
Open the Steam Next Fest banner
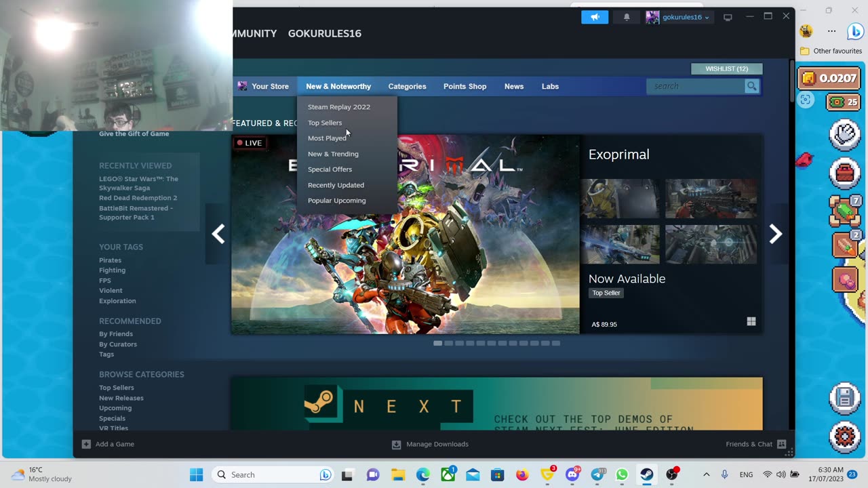(x=496, y=403)
